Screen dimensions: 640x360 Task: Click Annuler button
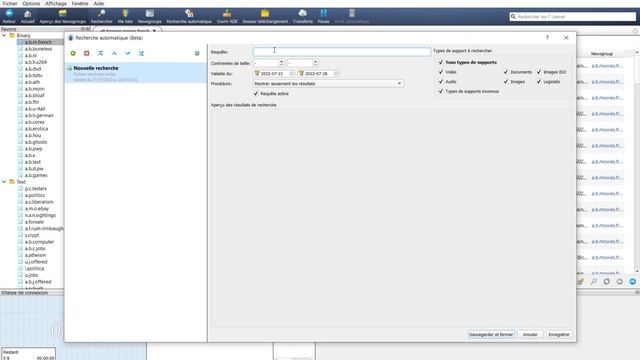pyautogui.click(x=530, y=334)
